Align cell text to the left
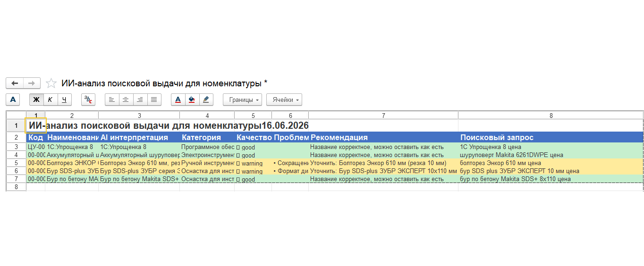Screen dimensions: 644x266 (x=112, y=100)
